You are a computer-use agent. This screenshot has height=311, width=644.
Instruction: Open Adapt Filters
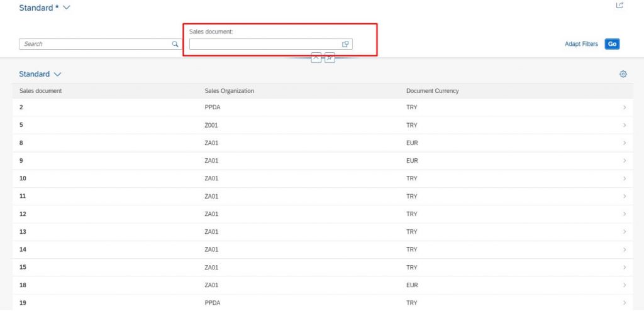pos(581,44)
